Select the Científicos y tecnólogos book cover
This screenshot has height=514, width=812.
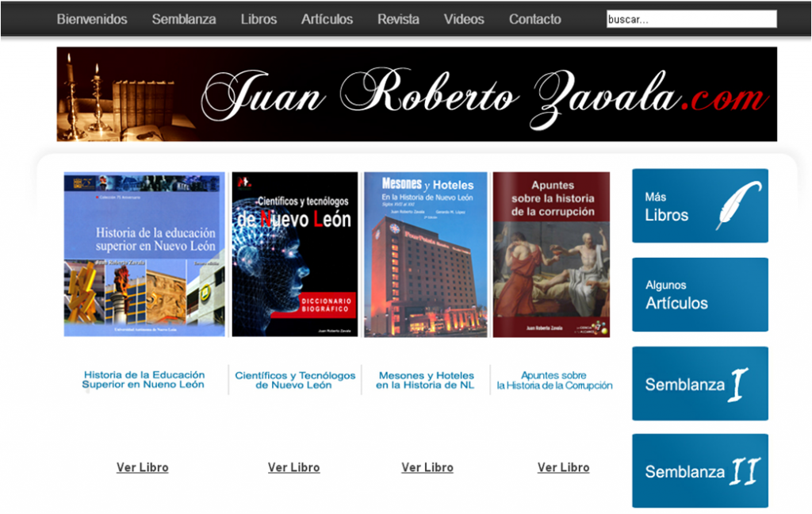coord(294,255)
